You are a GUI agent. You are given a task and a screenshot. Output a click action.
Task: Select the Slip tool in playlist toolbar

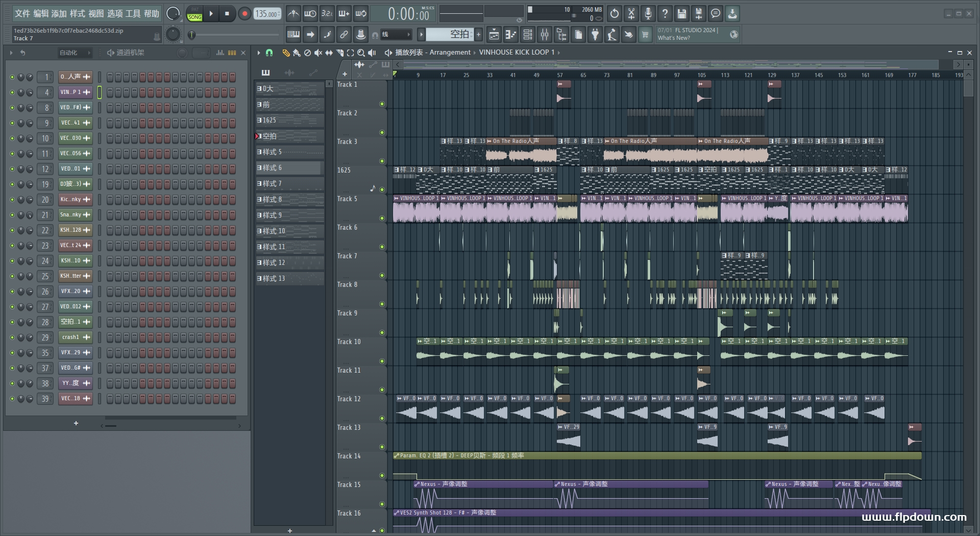tap(329, 53)
